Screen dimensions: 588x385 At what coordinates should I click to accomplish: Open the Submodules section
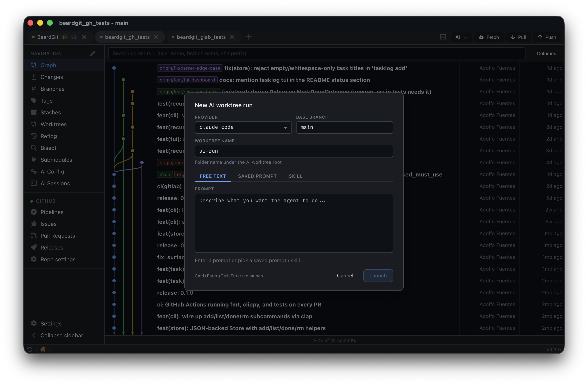click(x=64, y=160)
